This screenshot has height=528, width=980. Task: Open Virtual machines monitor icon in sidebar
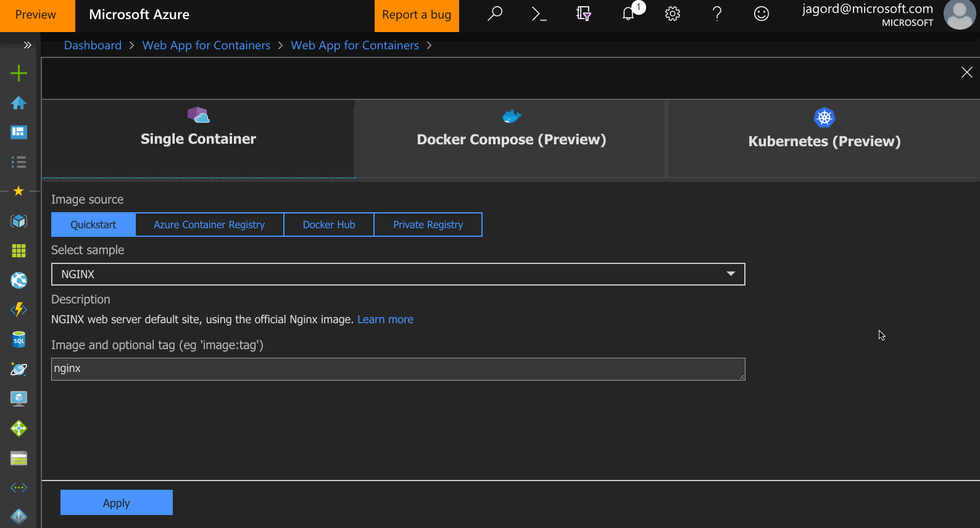point(19,398)
